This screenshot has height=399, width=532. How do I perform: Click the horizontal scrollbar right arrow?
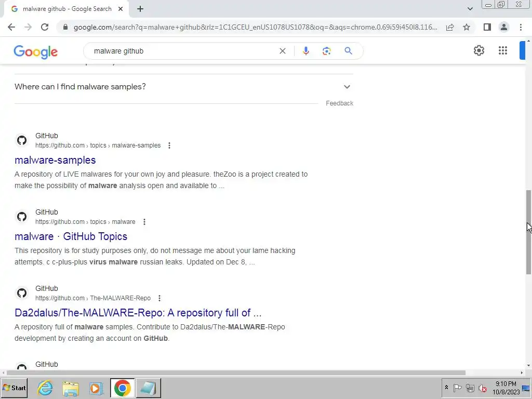[522, 373]
